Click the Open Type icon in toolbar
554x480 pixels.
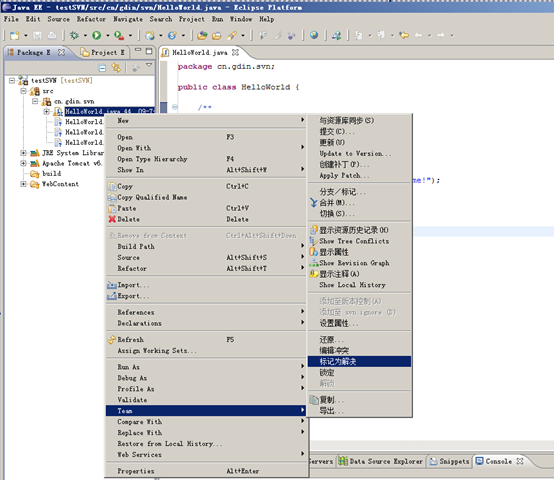tap(202, 35)
